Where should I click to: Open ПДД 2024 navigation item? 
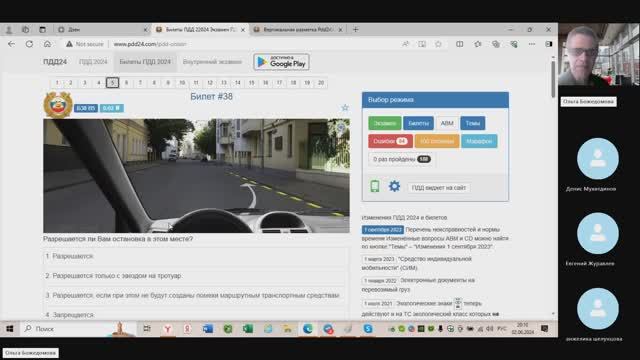[93, 62]
